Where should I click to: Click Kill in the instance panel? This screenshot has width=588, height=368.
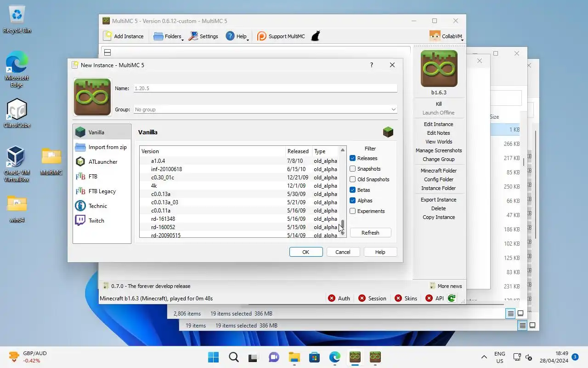click(439, 104)
